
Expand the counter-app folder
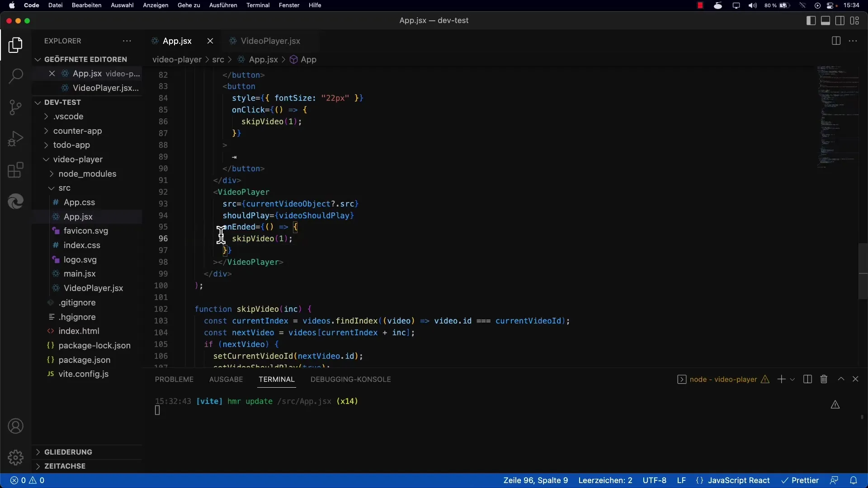coord(77,131)
